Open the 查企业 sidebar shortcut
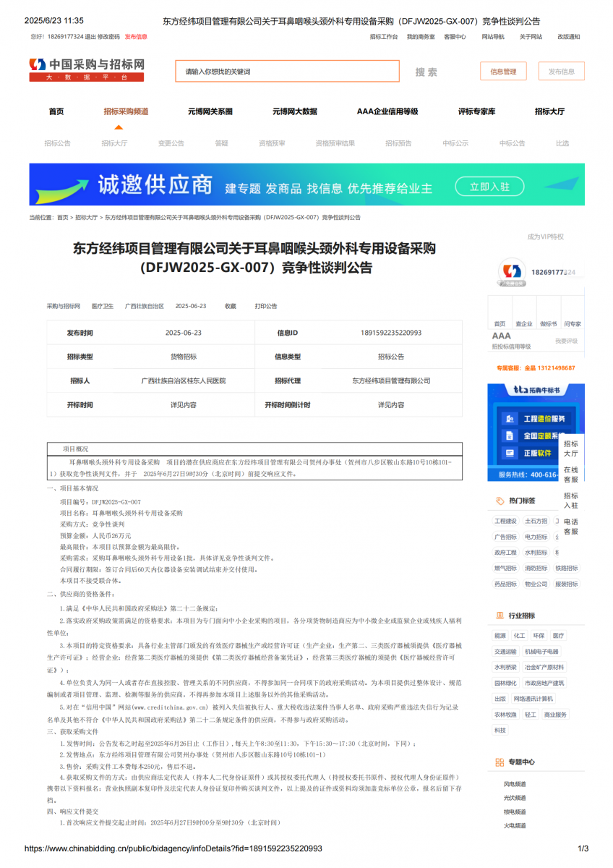The height and width of the screenshot is (868, 613). click(x=524, y=324)
